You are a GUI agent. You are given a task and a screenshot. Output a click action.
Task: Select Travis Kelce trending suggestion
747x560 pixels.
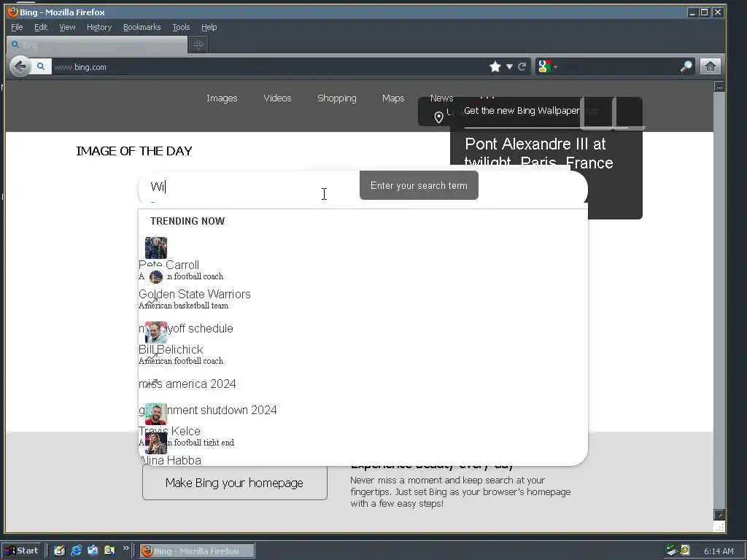coord(169,431)
